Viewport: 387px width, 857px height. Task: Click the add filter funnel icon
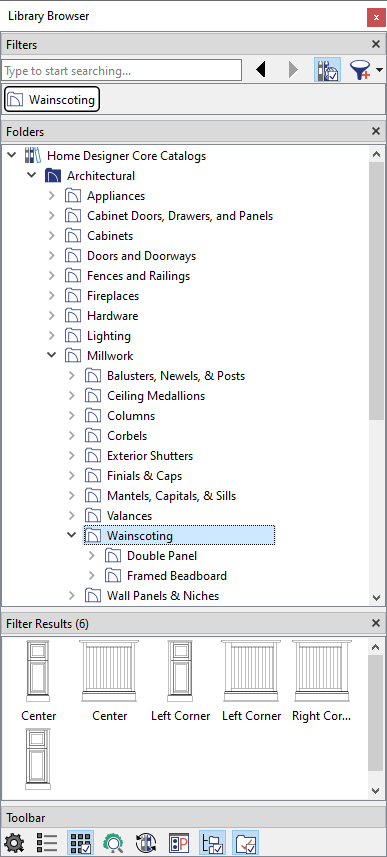(360, 70)
